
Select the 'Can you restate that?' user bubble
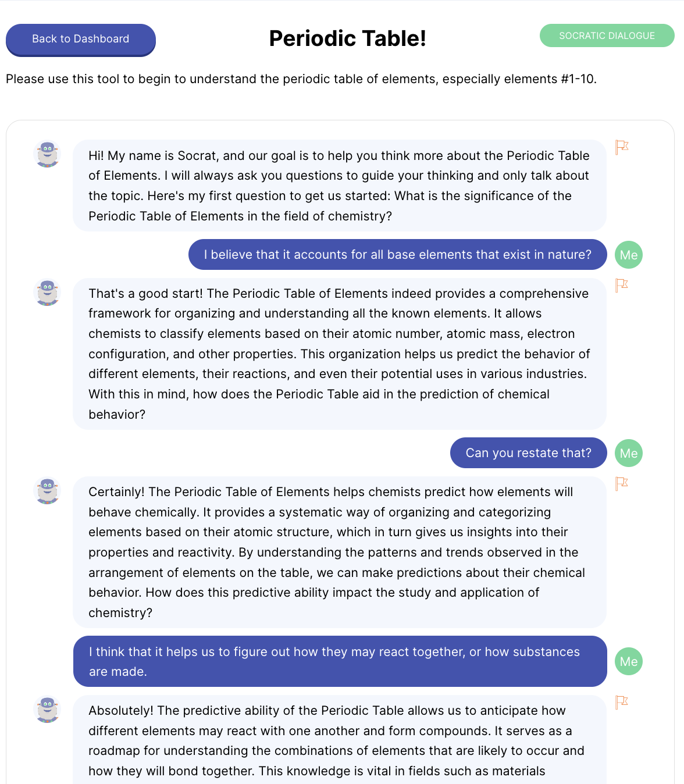coord(528,452)
